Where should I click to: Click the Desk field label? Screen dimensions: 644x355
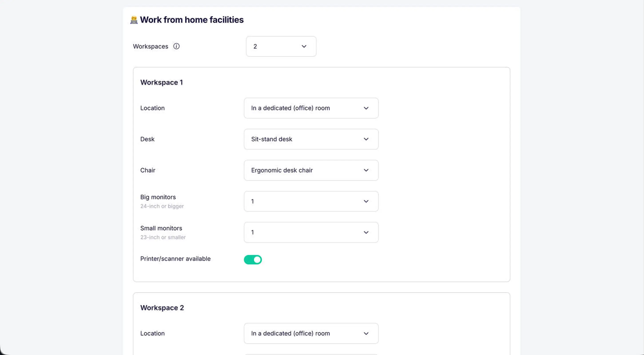[147, 139]
